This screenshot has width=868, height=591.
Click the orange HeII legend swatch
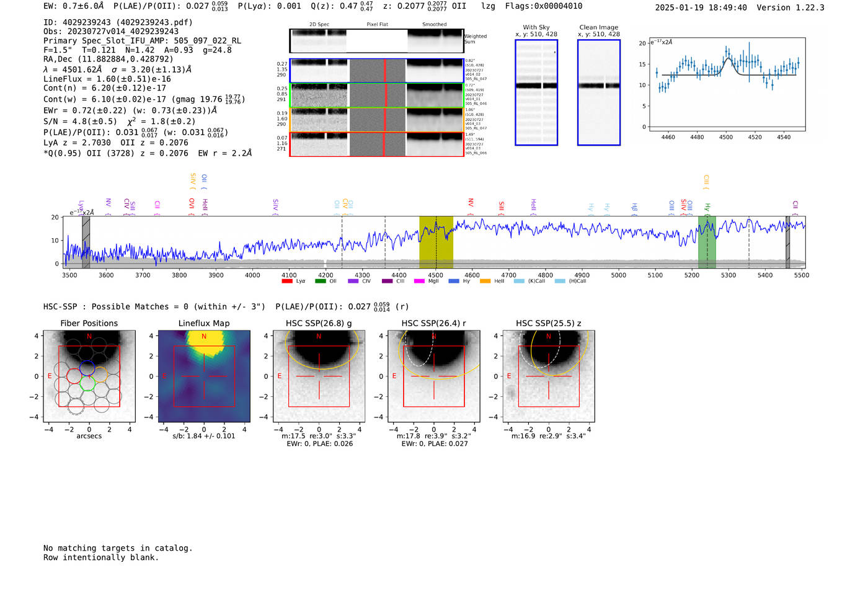485,281
